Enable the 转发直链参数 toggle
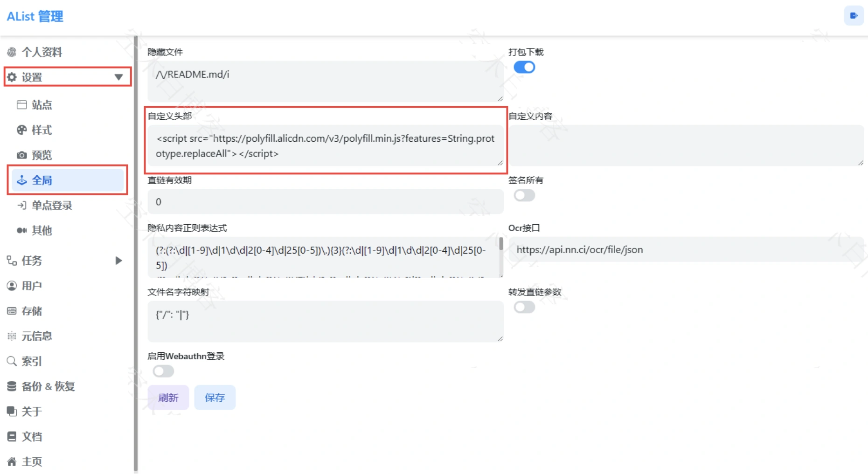This screenshot has width=868, height=474. 524,308
